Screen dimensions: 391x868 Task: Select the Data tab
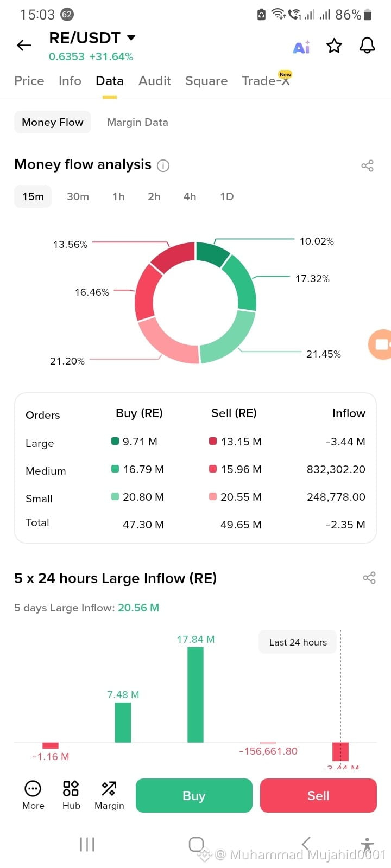coord(110,81)
